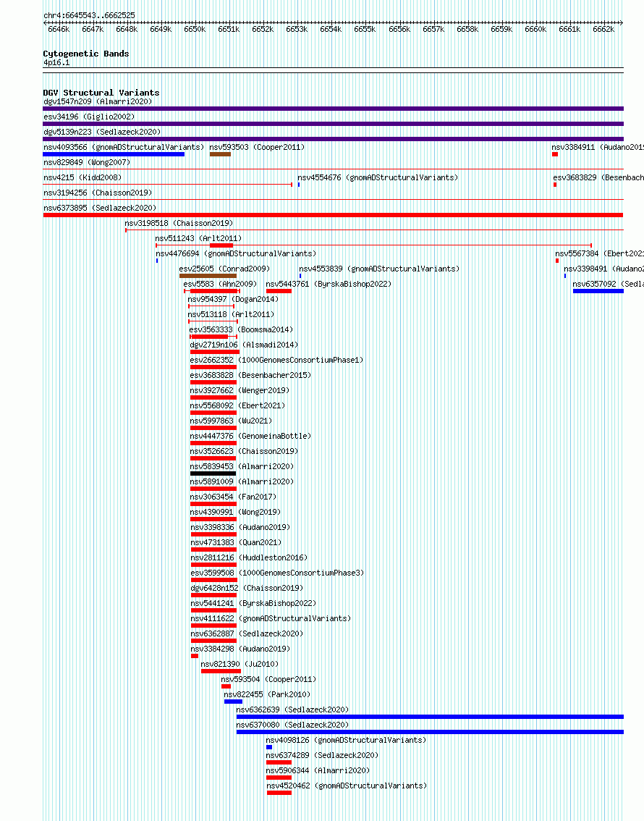Select nsv511243 (Arlt2011) label
The height and width of the screenshot is (821, 644).
pyautogui.click(x=199, y=238)
